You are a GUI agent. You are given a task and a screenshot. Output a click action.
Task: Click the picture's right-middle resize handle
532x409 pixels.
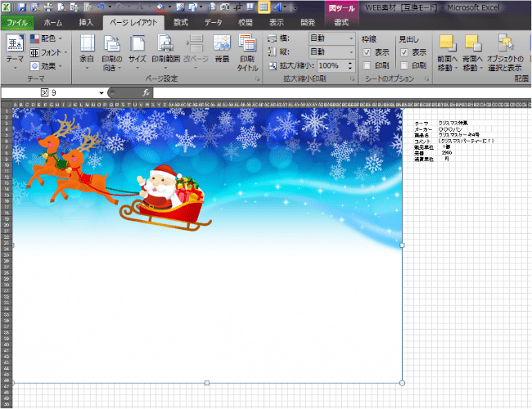(403, 245)
